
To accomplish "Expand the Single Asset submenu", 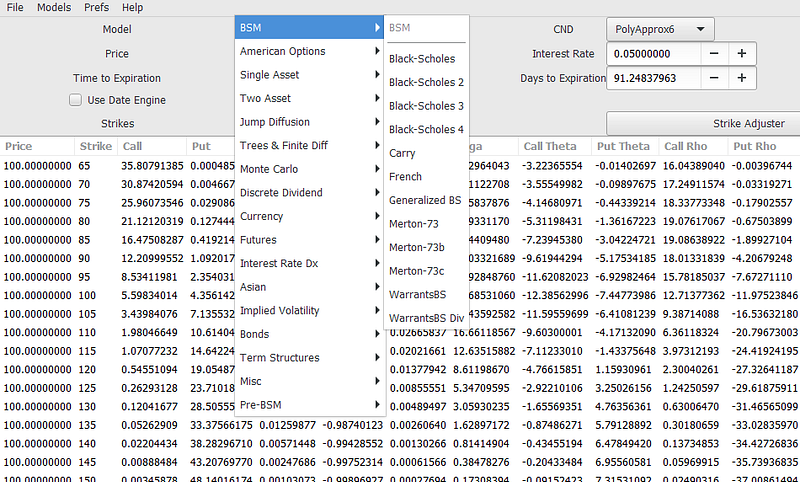I will 309,74.
